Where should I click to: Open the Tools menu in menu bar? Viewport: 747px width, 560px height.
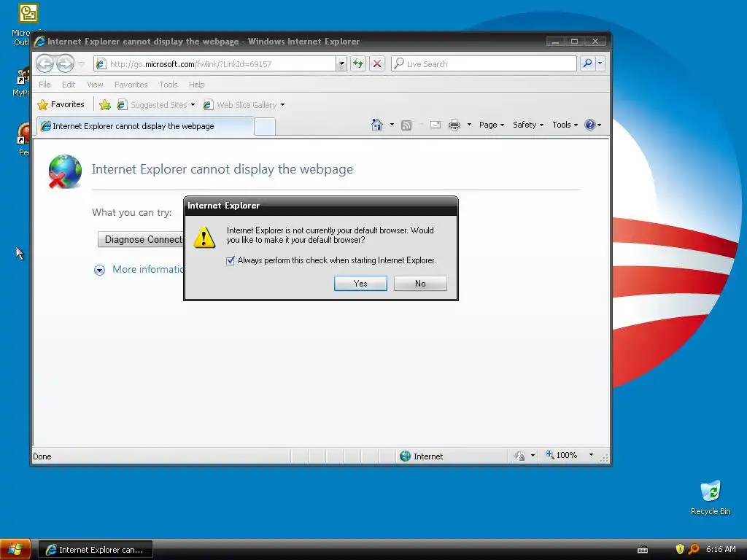point(169,85)
